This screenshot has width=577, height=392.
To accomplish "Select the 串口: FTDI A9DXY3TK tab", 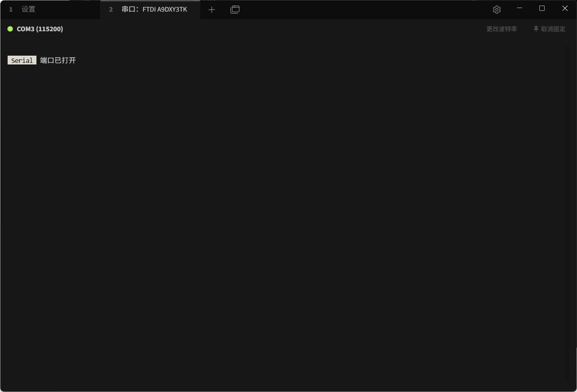I will 154,9.
